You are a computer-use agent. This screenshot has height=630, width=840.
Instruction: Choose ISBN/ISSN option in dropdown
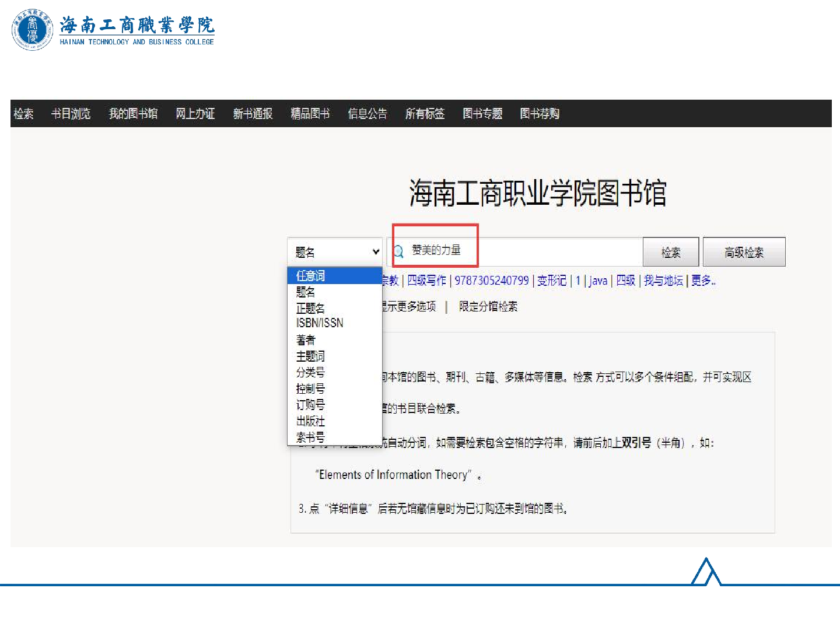tap(319, 323)
